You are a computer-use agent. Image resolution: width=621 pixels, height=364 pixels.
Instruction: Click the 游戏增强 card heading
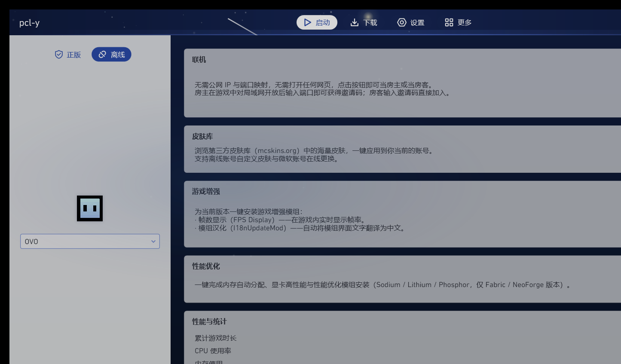(206, 191)
